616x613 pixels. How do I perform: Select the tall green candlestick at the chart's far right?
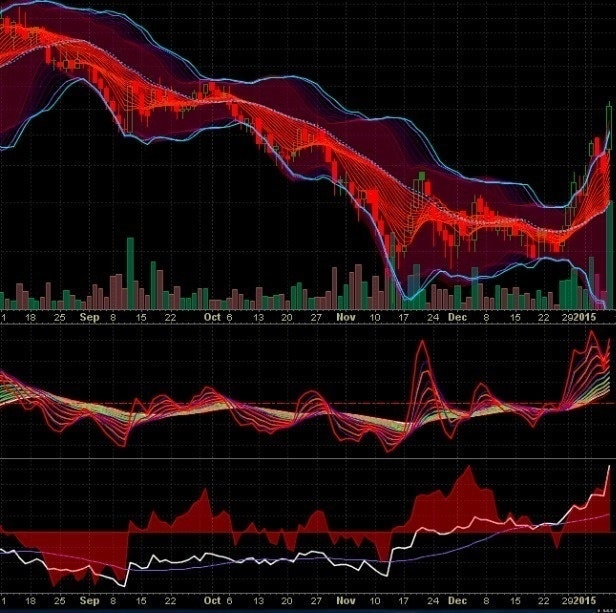tap(607, 128)
